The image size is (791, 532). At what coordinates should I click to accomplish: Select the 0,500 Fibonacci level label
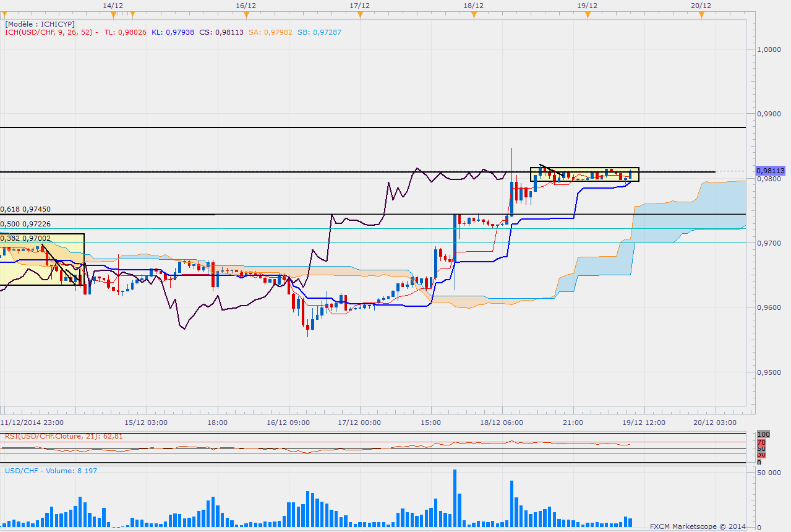point(25,224)
